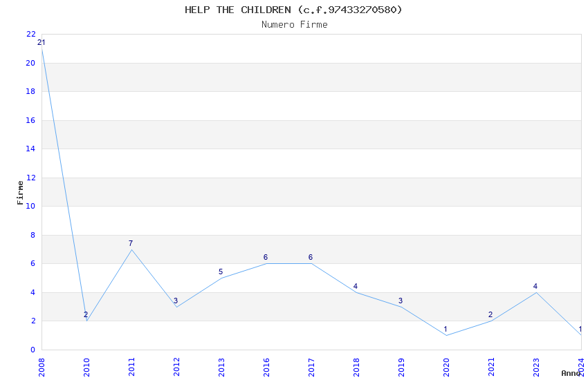The image size is (588, 380).
Task: Click the 5 data point at 2013
Action: tap(221, 272)
